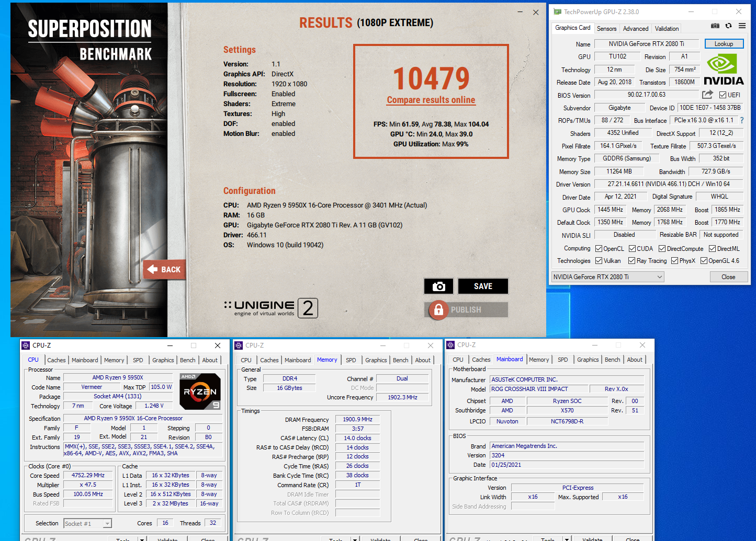Open Compare results online link

point(431,100)
